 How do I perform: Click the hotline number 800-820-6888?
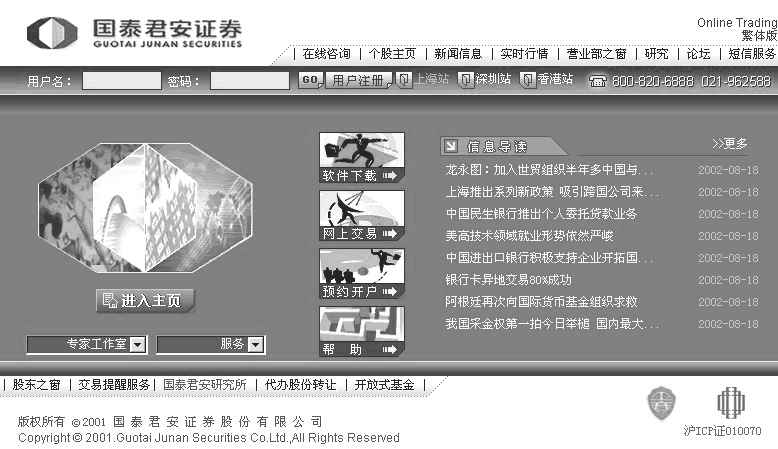click(652, 81)
